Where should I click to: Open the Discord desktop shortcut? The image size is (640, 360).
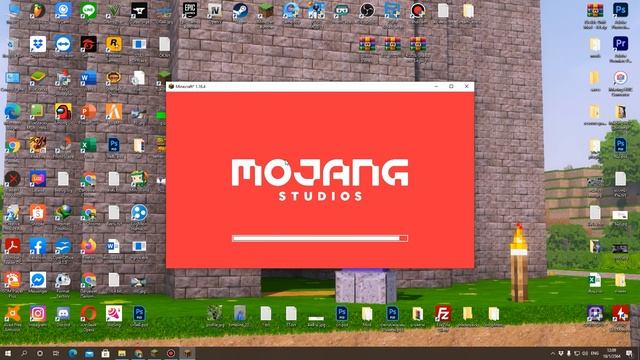click(x=63, y=313)
